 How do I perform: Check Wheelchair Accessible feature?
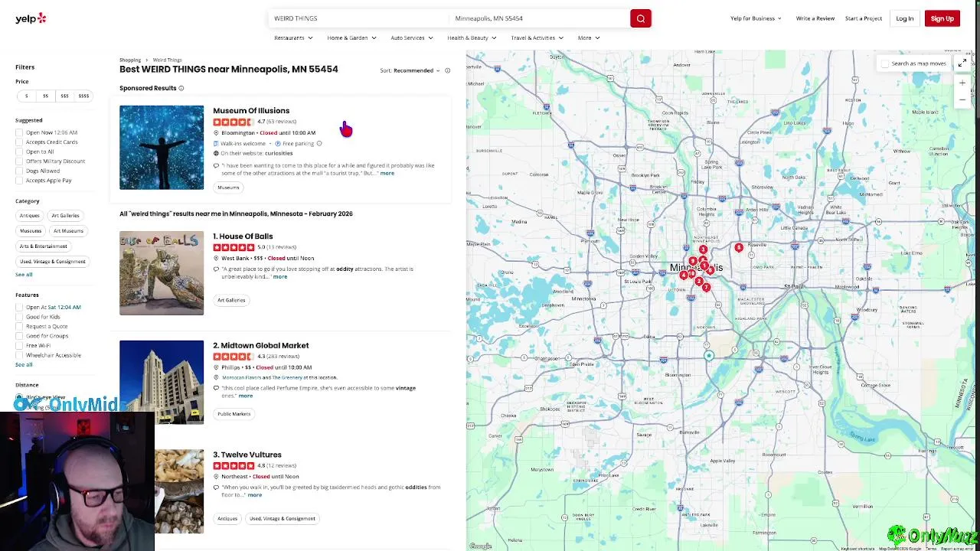click(19, 355)
